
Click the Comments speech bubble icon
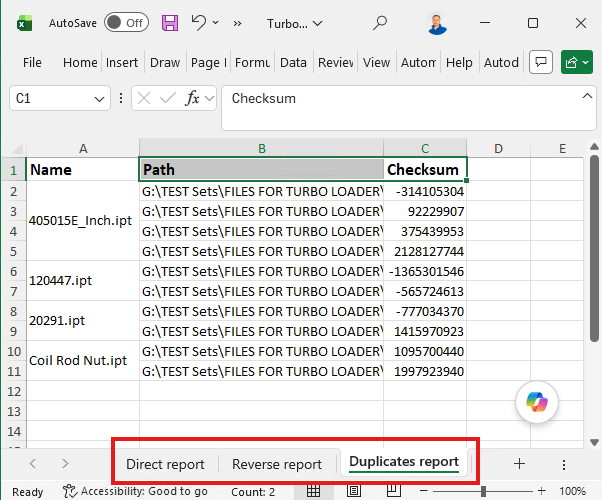[x=541, y=62]
